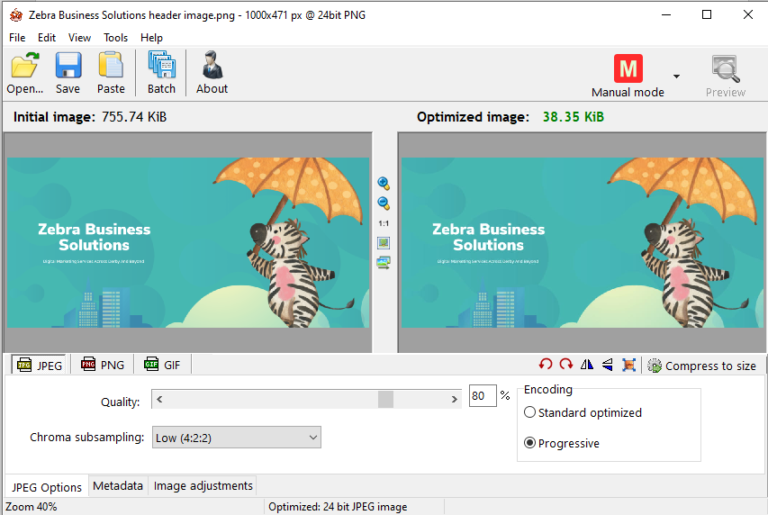Open the Tools menu

116,38
